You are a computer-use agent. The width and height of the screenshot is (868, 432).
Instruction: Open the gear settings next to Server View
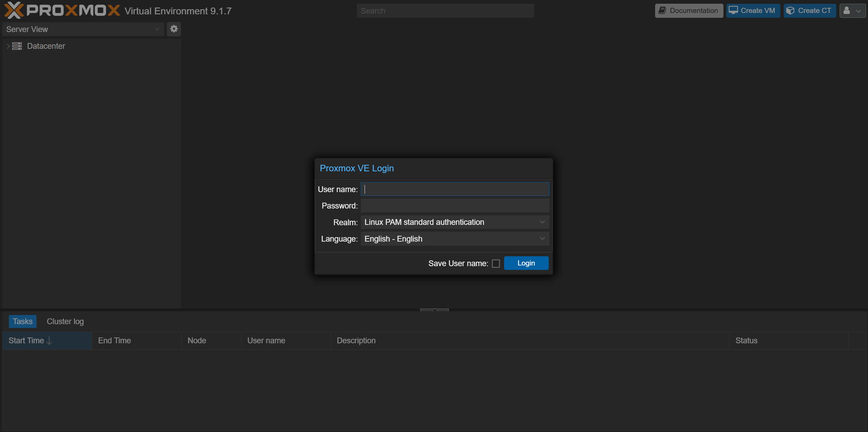174,29
